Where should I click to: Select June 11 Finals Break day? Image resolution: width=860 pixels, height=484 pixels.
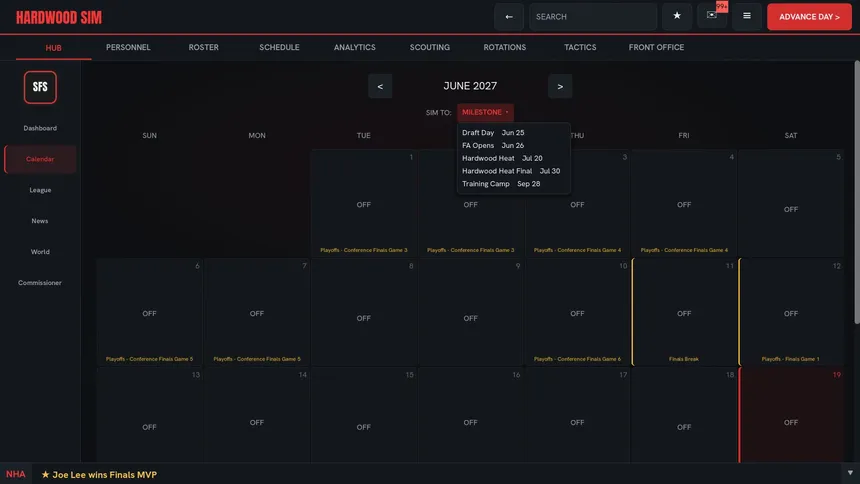(684, 312)
